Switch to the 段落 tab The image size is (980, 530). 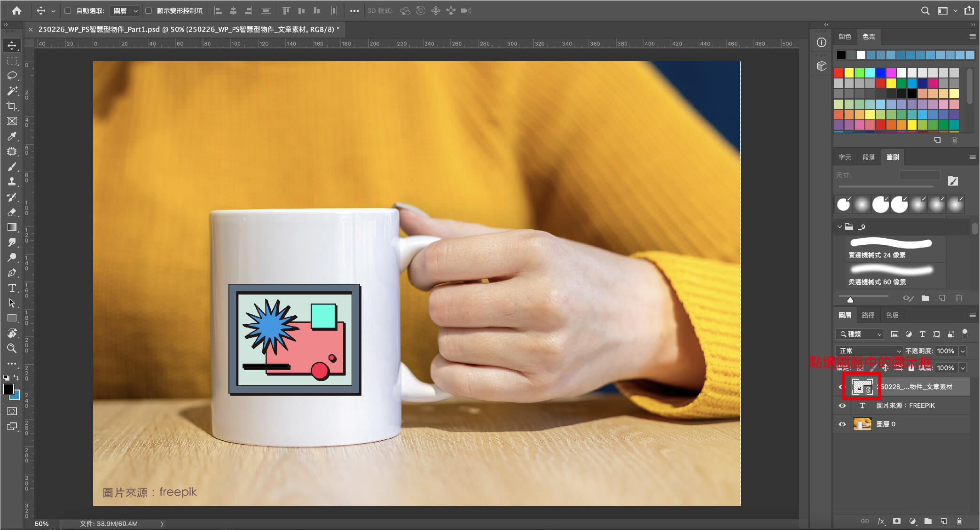point(869,157)
